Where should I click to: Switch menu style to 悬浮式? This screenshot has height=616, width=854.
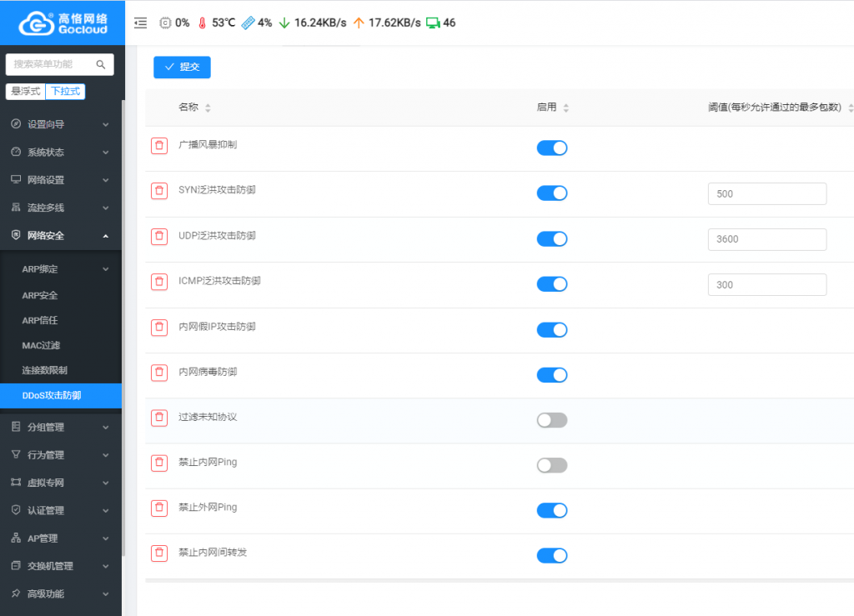tap(26, 92)
